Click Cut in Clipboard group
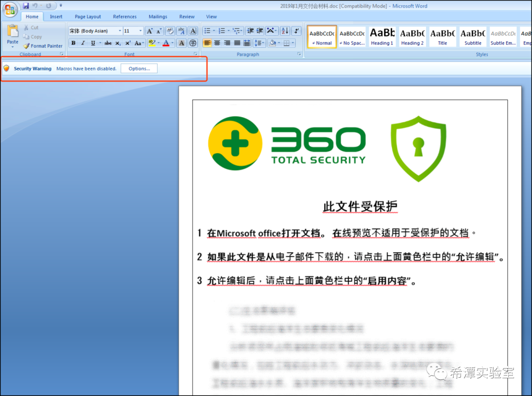 [31, 28]
